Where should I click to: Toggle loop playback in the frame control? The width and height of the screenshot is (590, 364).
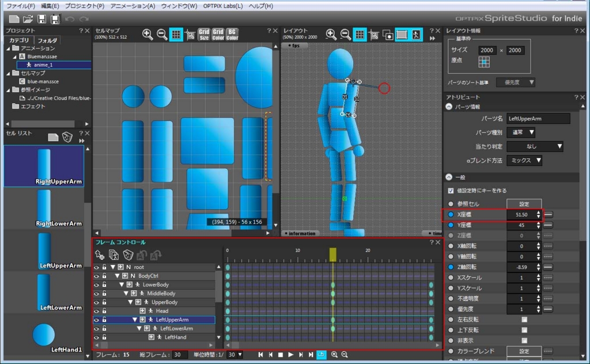(322, 355)
